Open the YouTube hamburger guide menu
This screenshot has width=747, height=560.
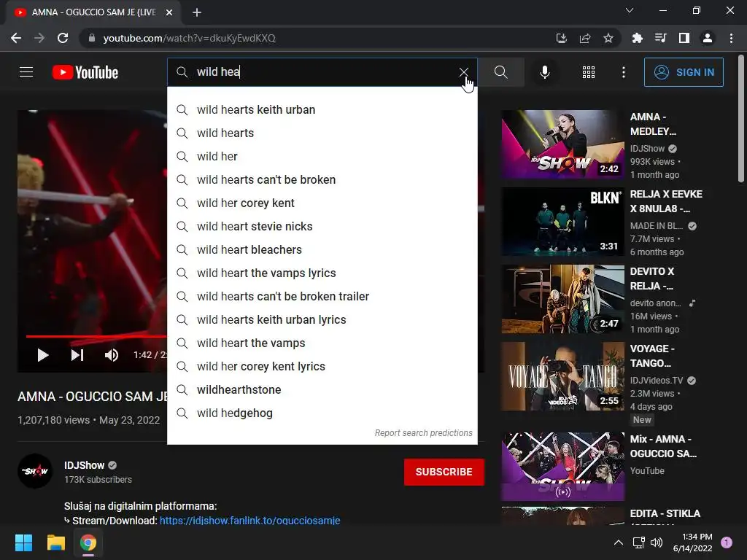pyautogui.click(x=26, y=72)
